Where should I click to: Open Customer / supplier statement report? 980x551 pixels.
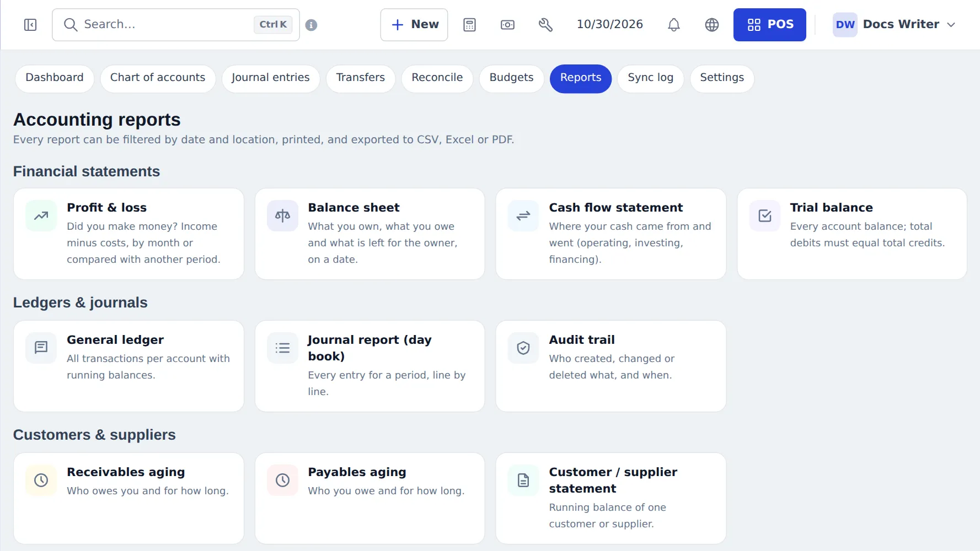coord(611,498)
